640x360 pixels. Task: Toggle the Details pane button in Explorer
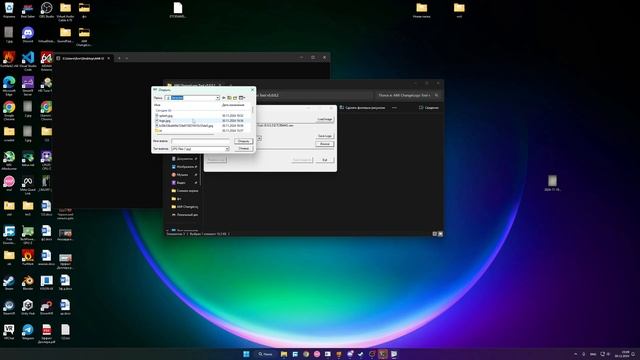[429, 108]
